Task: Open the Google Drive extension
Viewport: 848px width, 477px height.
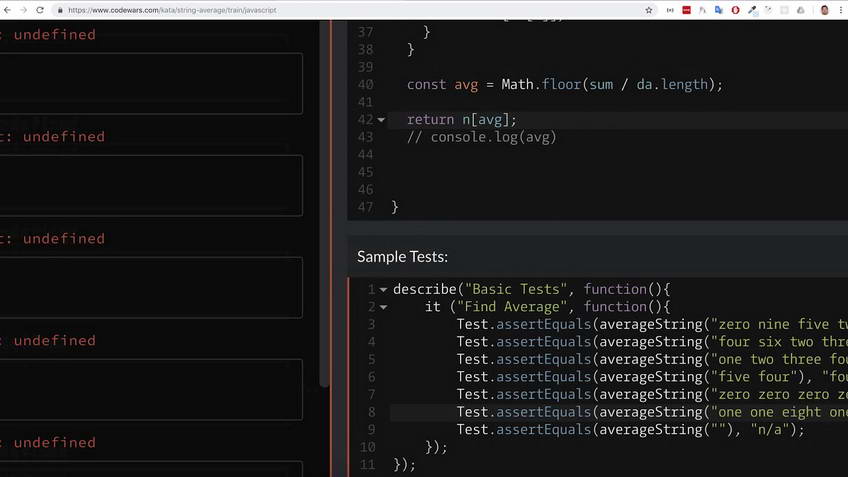Action: click(800, 10)
